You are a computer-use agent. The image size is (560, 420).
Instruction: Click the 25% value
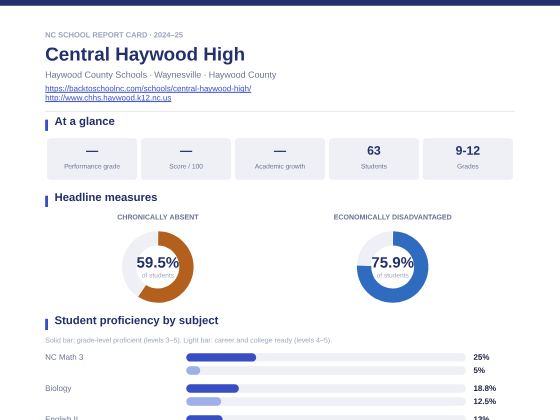point(481,357)
